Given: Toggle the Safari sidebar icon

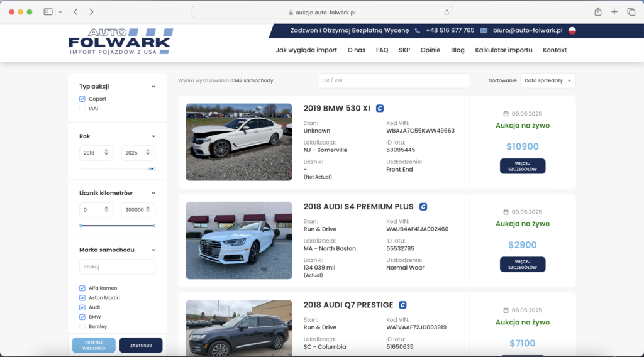Looking at the screenshot, I should click(48, 12).
